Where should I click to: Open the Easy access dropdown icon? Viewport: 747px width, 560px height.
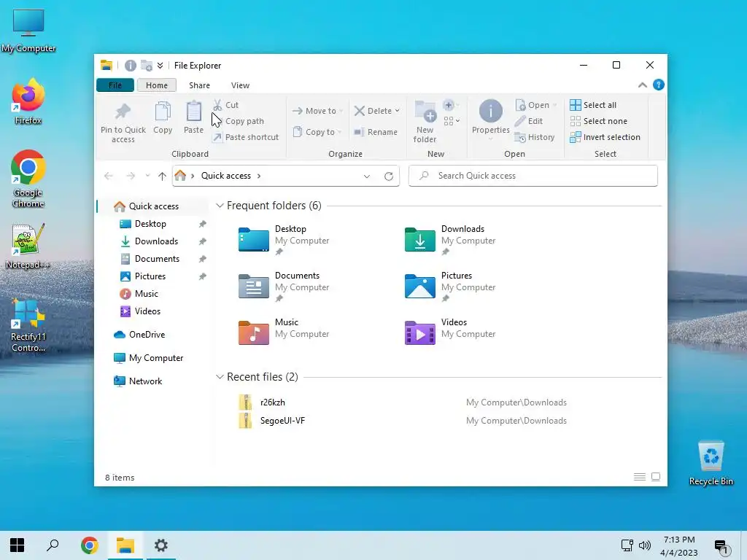pyautogui.click(x=452, y=121)
